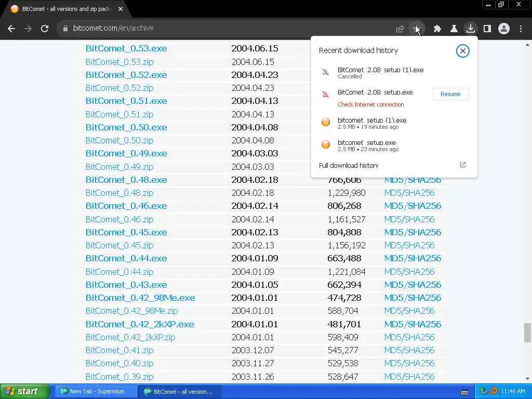This screenshot has width=532, height=399.
Task: Download BitComet_0.50.exe
Action: [x=126, y=128]
